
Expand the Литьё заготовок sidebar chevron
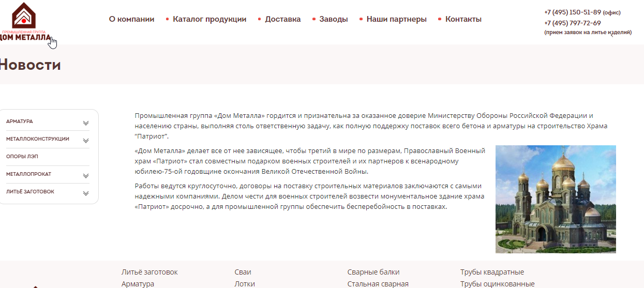[86, 193]
